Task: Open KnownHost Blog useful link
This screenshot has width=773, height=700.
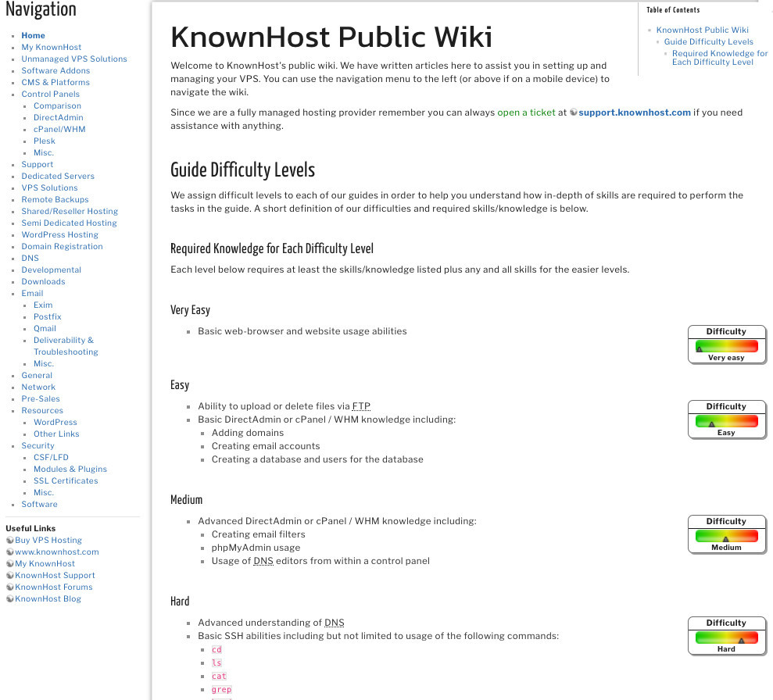Action: pos(48,599)
